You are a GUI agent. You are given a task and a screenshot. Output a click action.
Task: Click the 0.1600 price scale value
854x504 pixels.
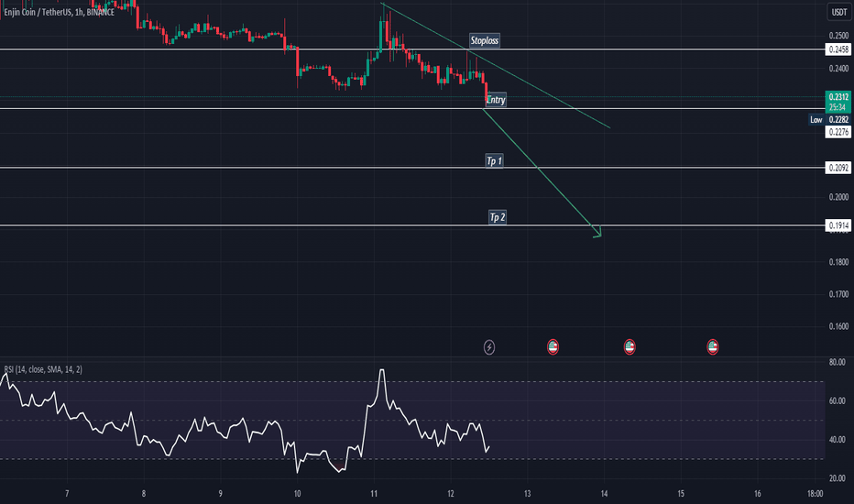tap(838, 326)
